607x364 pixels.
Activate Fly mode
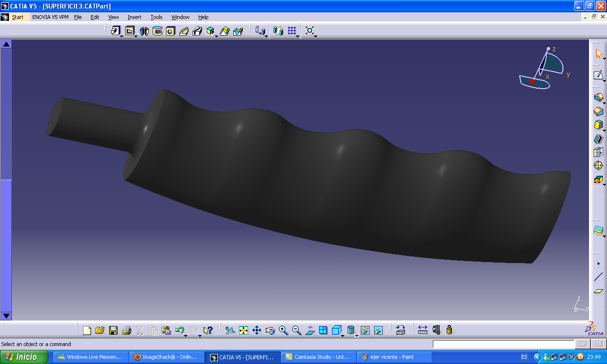(x=230, y=330)
